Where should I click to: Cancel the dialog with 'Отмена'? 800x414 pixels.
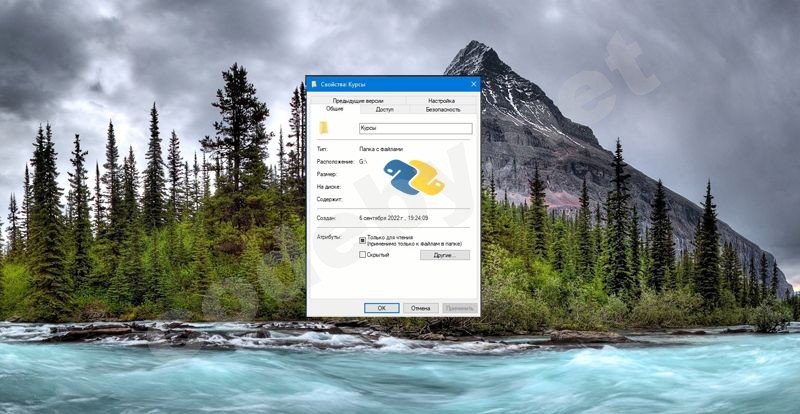click(x=421, y=308)
